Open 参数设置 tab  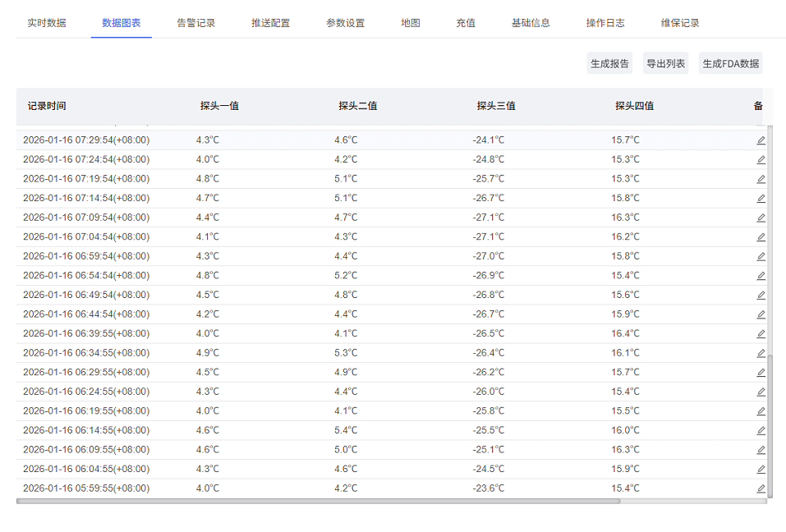(x=346, y=23)
